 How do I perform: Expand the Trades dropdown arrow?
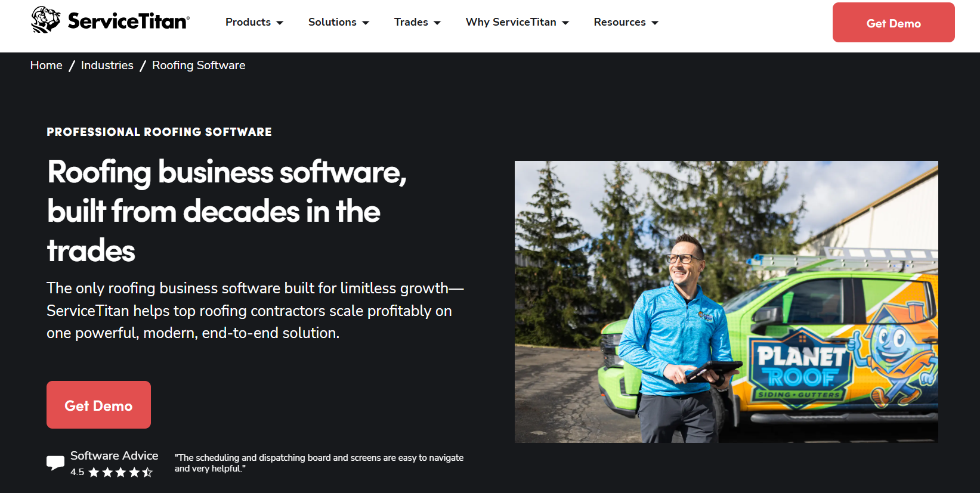point(437,23)
